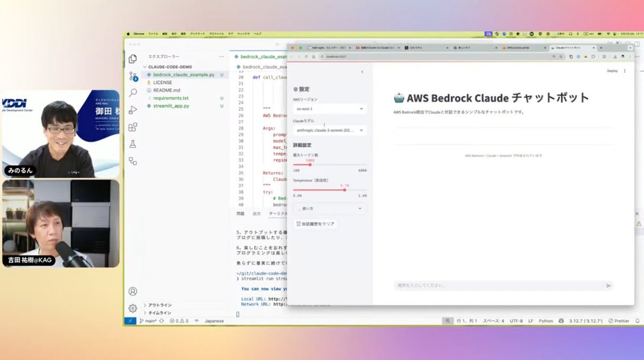Open the Testing flask view in VS Code
Screen dimensions: 644x360
[133, 144]
